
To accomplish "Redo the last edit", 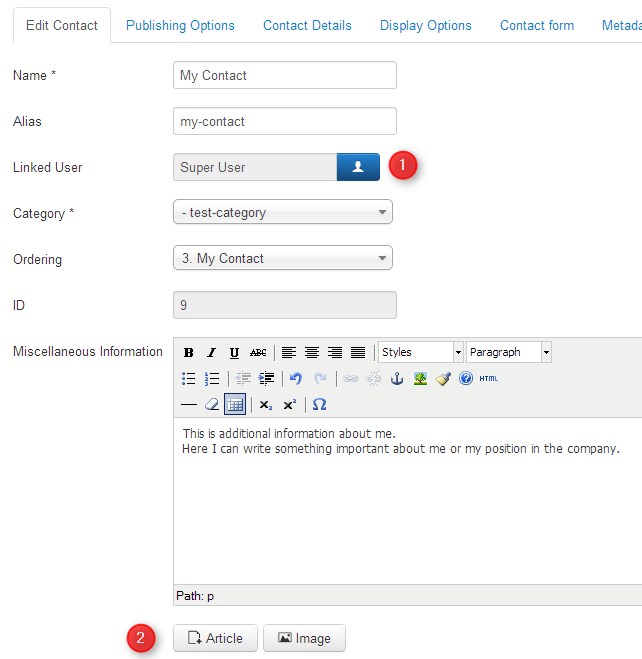I will click(x=320, y=379).
